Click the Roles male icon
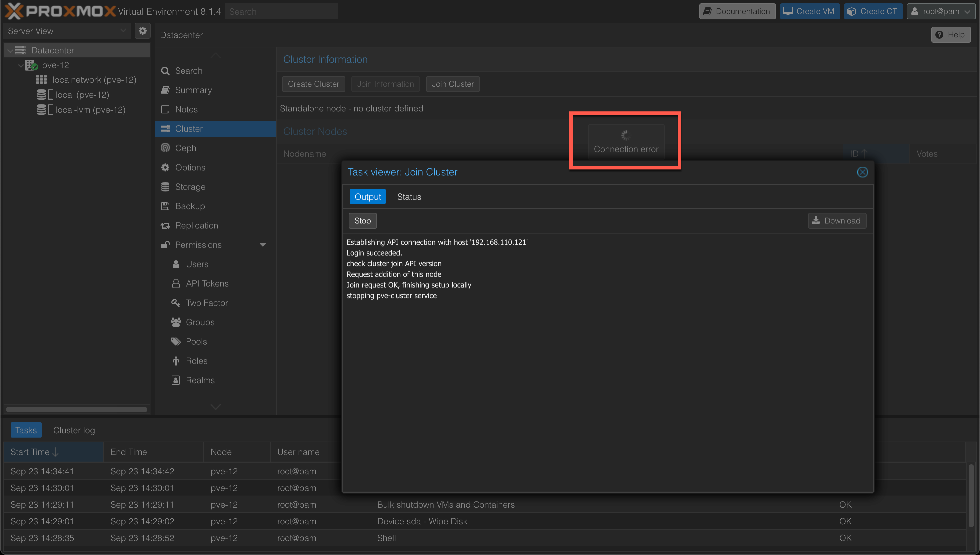980x555 pixels. click(x=176, y=361)
